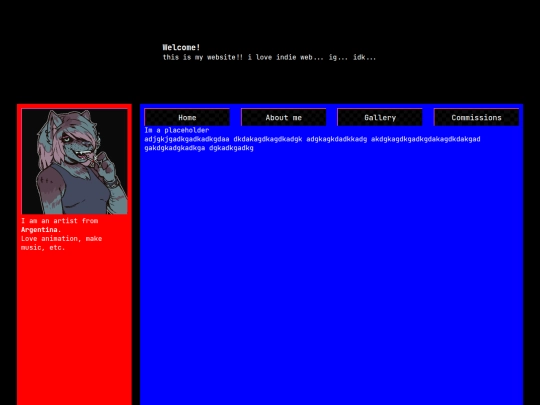Click placeholder text starting "adjgkjgadkgadkadkgdaa"

pyautogui.click(x=312, y=139)
